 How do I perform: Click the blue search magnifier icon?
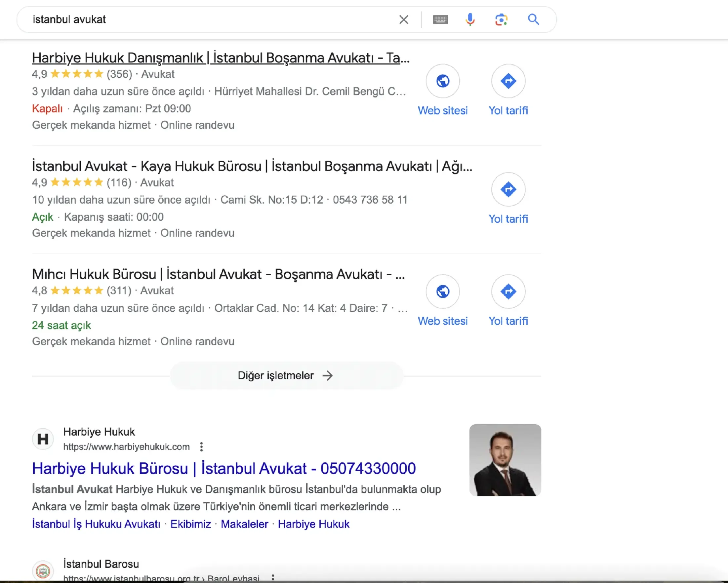point(533,19)
